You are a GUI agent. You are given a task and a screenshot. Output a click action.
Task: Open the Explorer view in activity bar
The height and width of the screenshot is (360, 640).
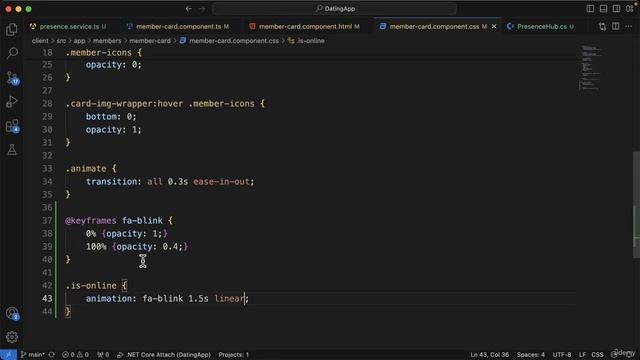pyautogui.click(x=12, y=29)
